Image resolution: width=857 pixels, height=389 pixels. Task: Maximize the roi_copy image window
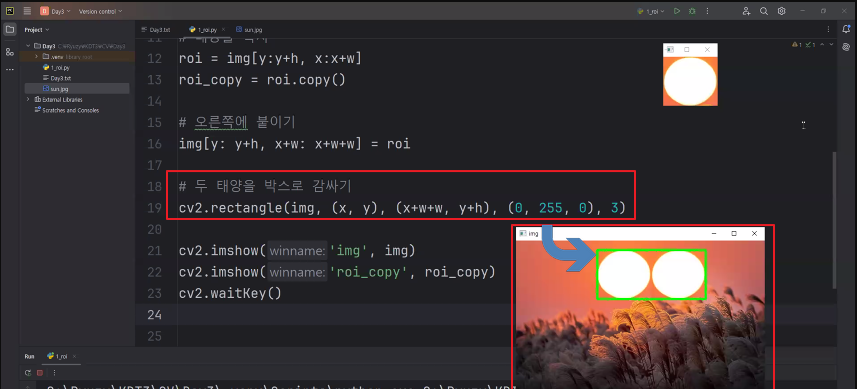coord(687,49)
